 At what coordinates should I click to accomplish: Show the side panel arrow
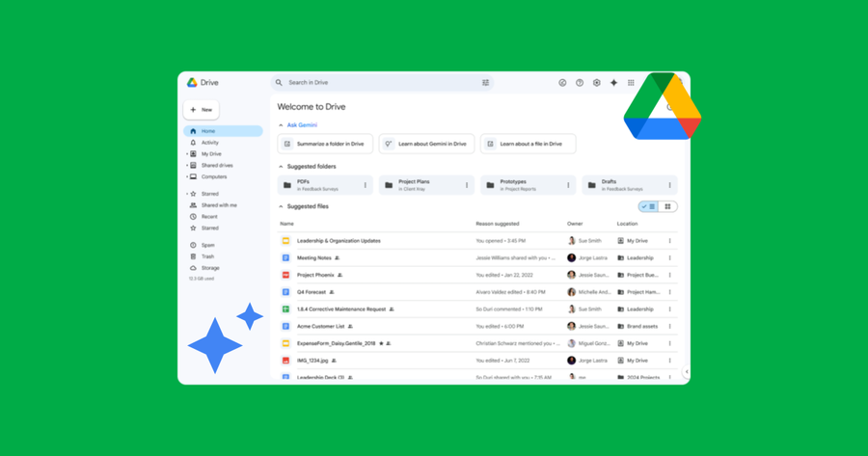[x=687, y=372]
